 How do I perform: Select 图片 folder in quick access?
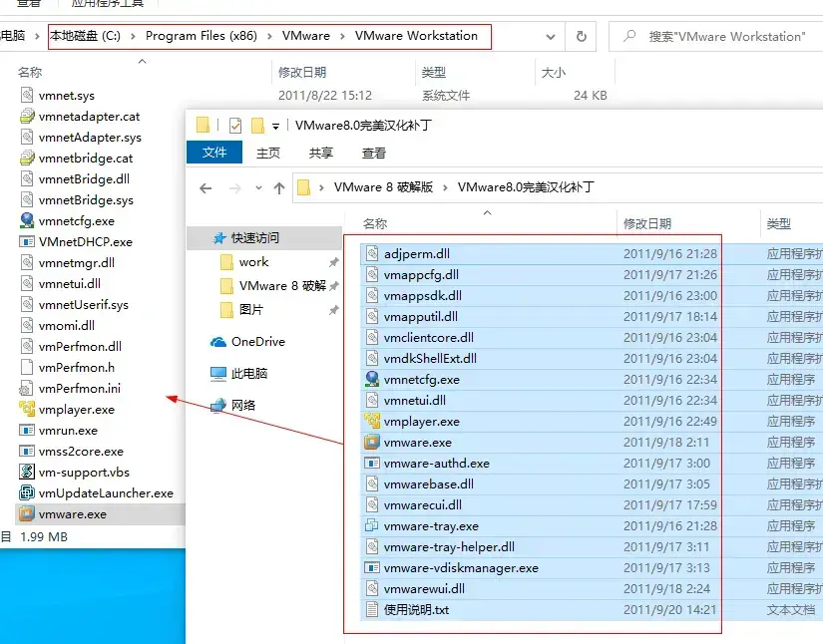click(250, 309)
